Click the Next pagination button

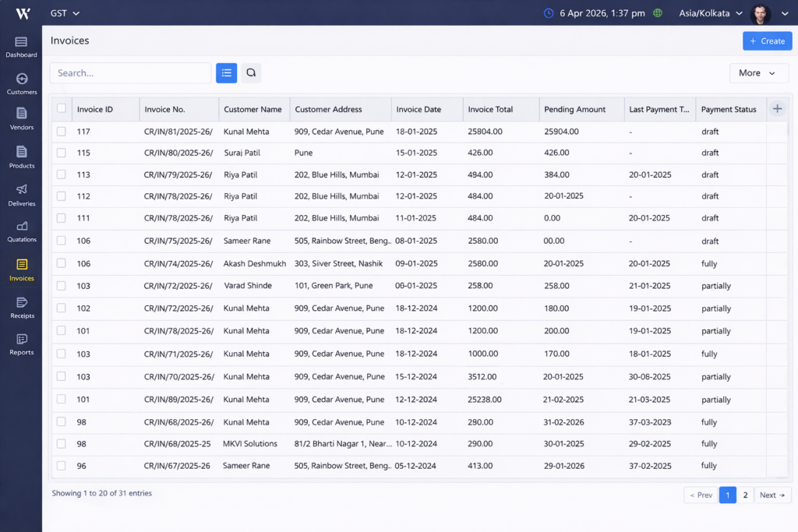pos(772,495)
